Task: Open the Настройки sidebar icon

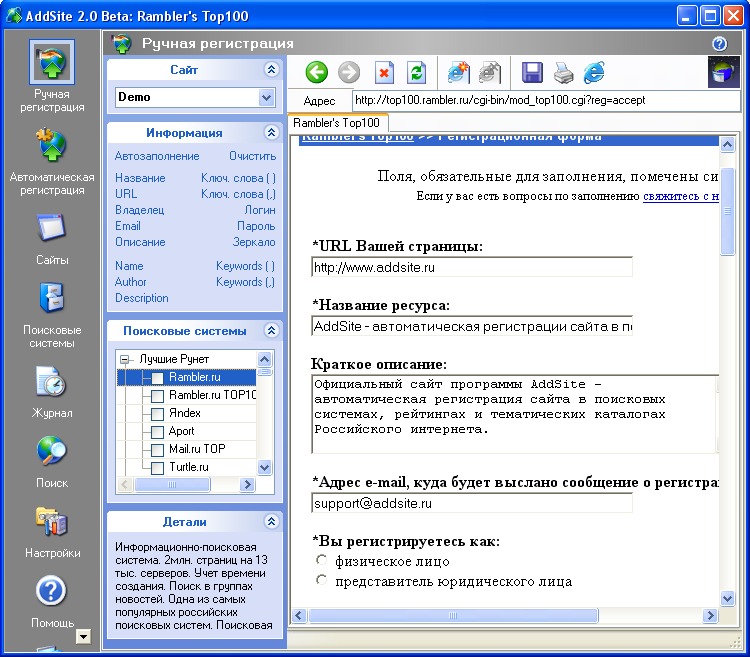Action: [x=52, y=521]
